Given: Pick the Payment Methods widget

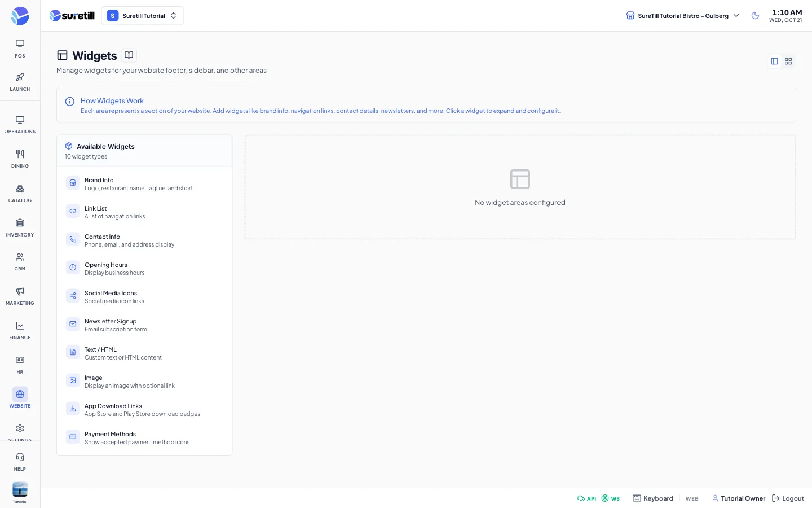Looking at the screenshot, I should pyautogui.click(x=144, y=438).
